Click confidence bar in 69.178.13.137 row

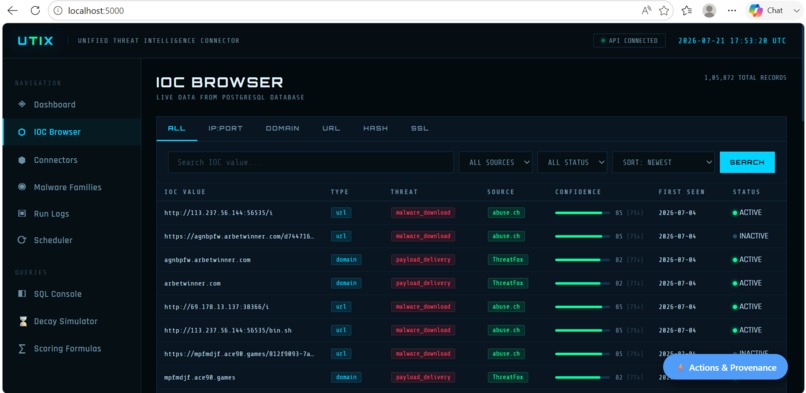(x=582, y=307)
